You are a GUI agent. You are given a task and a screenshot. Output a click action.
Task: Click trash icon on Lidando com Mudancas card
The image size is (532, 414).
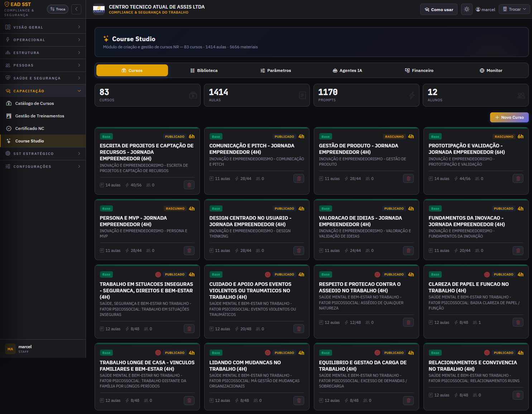click(299, 400)
